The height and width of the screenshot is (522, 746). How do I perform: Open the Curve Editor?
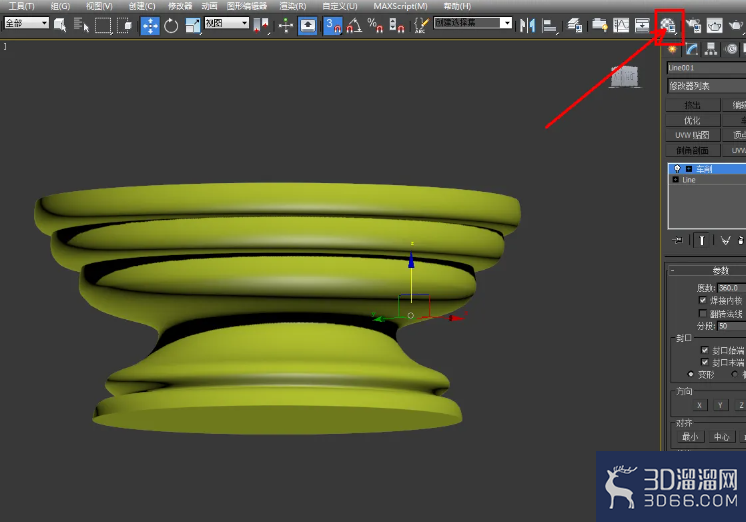click(x=621, y=25)
